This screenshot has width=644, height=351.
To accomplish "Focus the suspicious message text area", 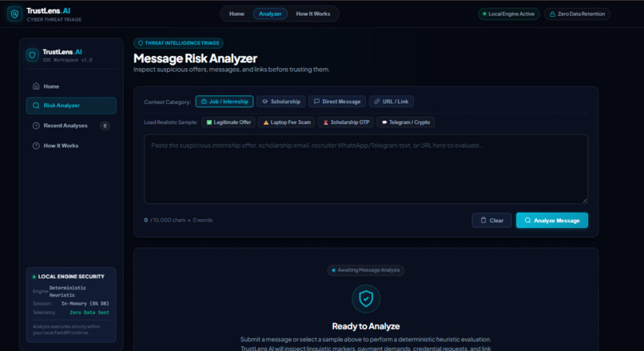I will point(365,169).
